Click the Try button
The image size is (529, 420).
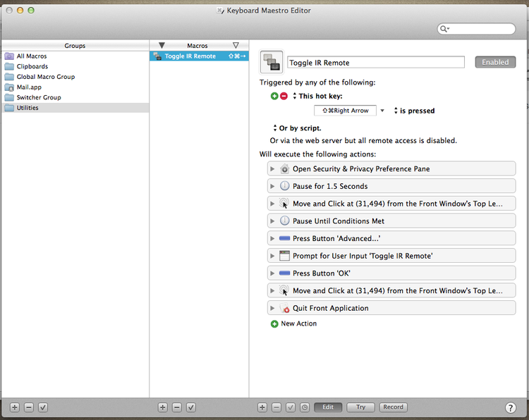tap(360, 407)
